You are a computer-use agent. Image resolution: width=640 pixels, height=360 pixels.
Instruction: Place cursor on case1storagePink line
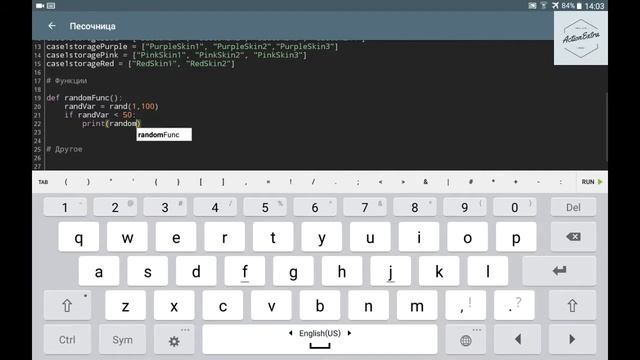pyautogui.click(x=176, y=55)
